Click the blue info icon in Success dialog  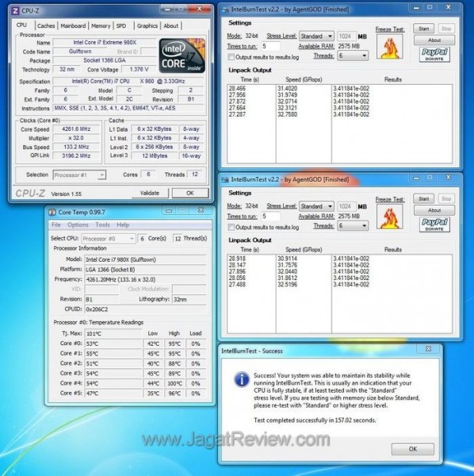tap(242, 379)
